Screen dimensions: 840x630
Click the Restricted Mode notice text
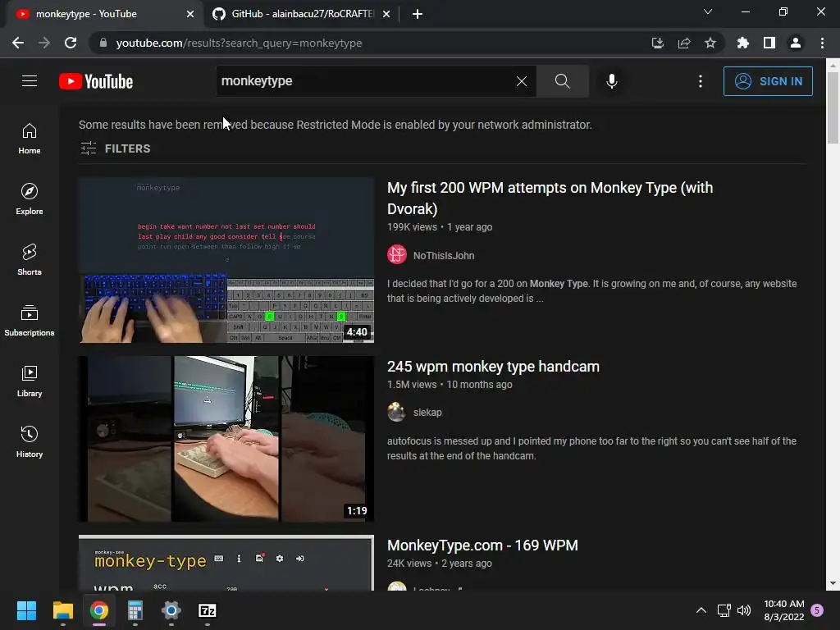pos(336,125)
